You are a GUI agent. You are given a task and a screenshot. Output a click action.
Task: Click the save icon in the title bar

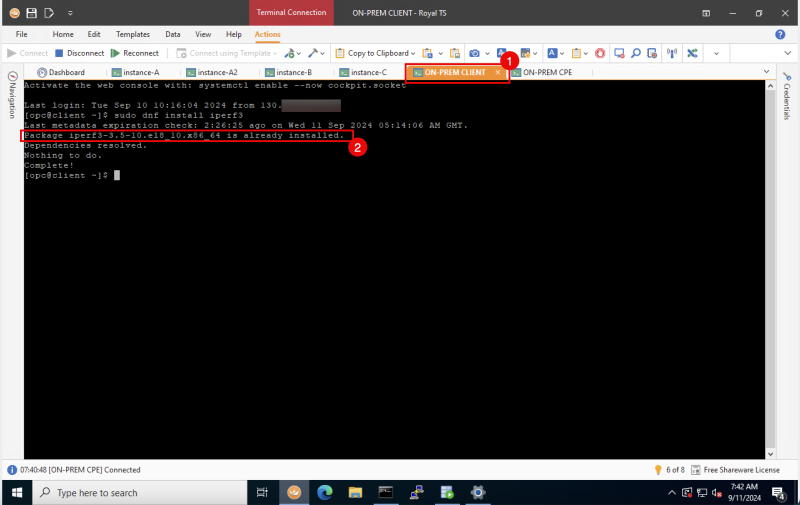pyautogui.click(x=32, y=13)
